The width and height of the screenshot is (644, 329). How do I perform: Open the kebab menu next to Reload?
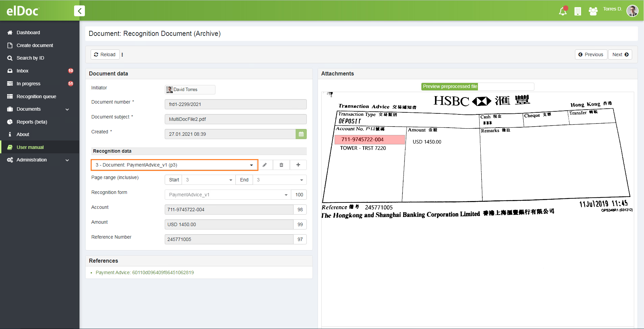122,54
